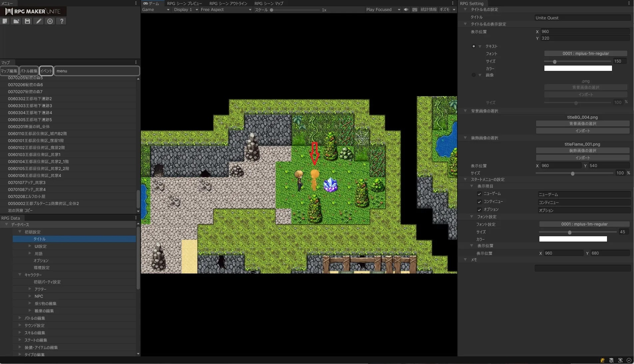Click the open project folder icon
The image size is (634, 364).
(16, 21)
